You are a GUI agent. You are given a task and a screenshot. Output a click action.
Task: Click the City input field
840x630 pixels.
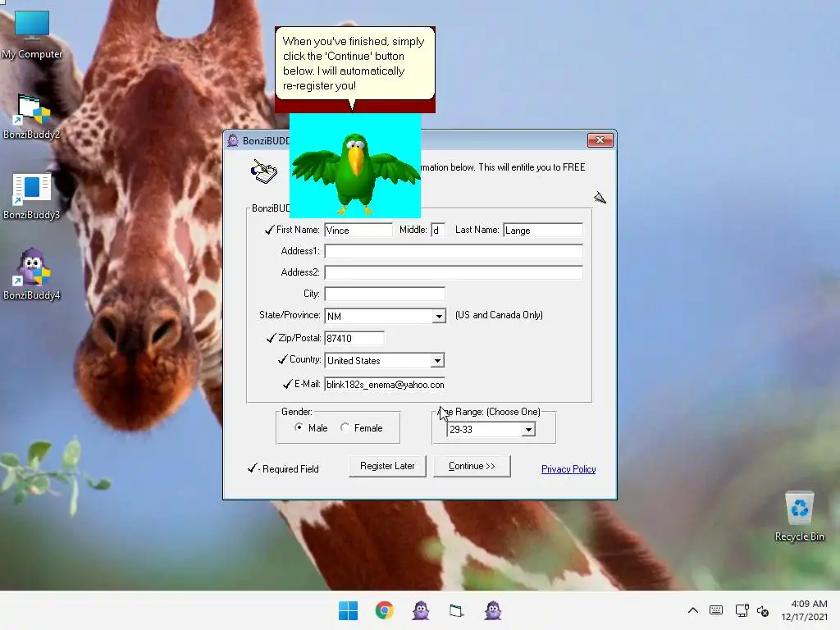click(x=385, y=294)
